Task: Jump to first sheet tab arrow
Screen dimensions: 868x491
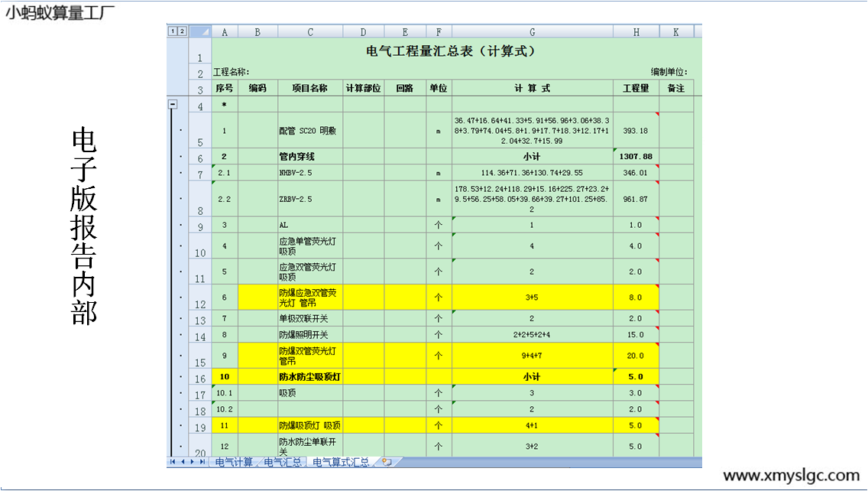Action: pos(173,462)
